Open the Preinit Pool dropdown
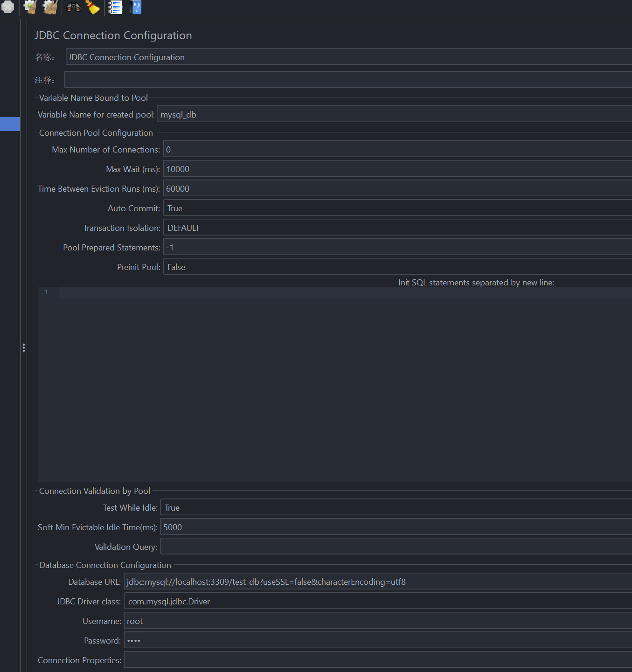The image size is (632, 672). (x=397, y=267)
